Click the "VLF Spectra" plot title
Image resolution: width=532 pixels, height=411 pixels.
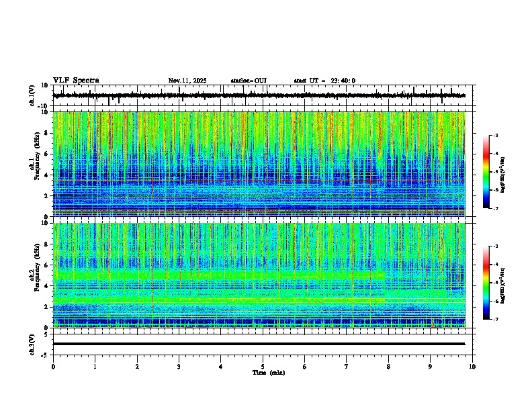tap(76, 81)
